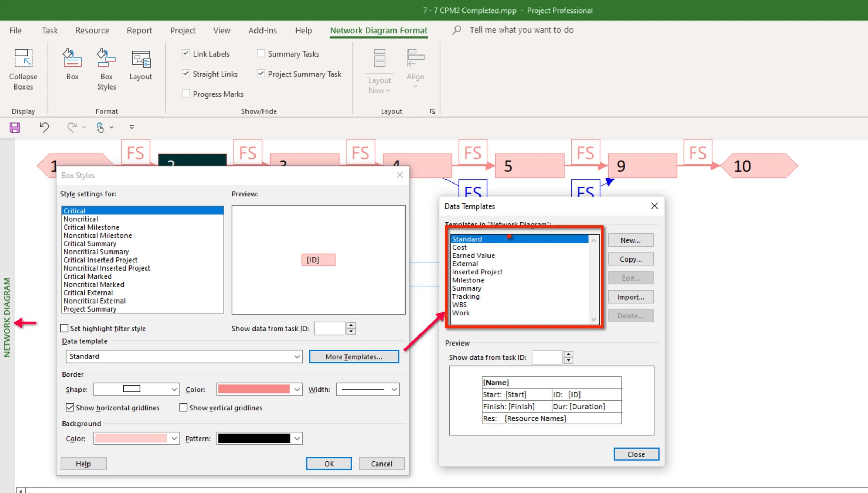The width and height of the screenshot is (868, 493).
Task: Select Noncritical Milestone in style list
Action: point(98,235)
